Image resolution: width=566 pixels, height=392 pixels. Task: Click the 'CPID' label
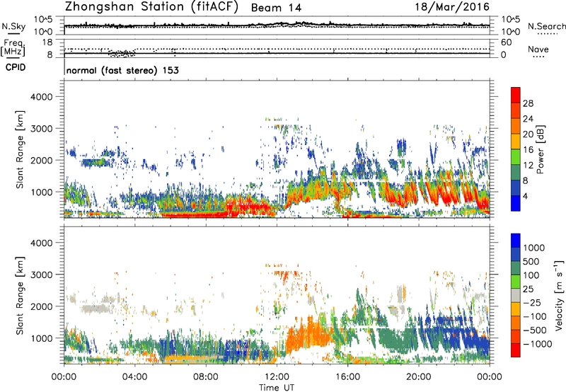pyautogui.click(x=16, y=67)
